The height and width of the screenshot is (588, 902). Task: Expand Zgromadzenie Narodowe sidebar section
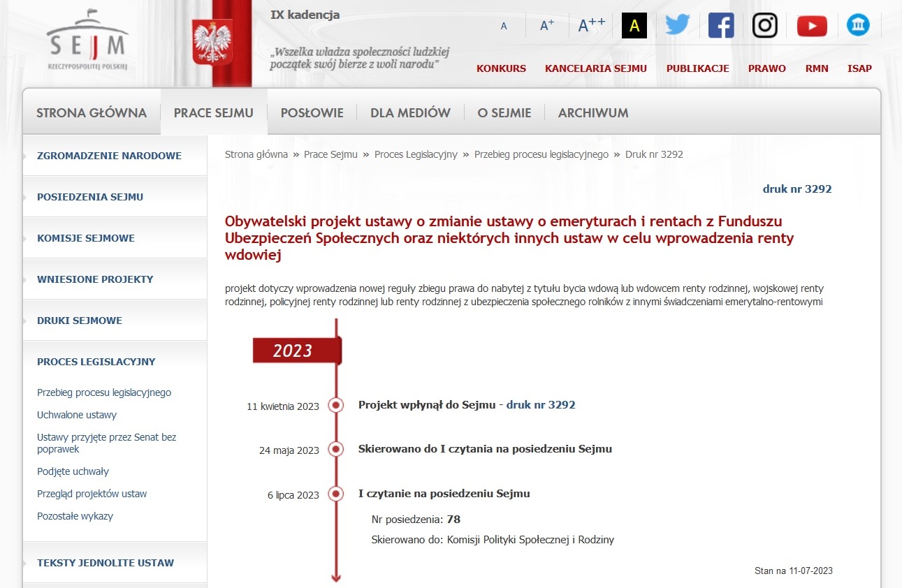tap(109, 156)
